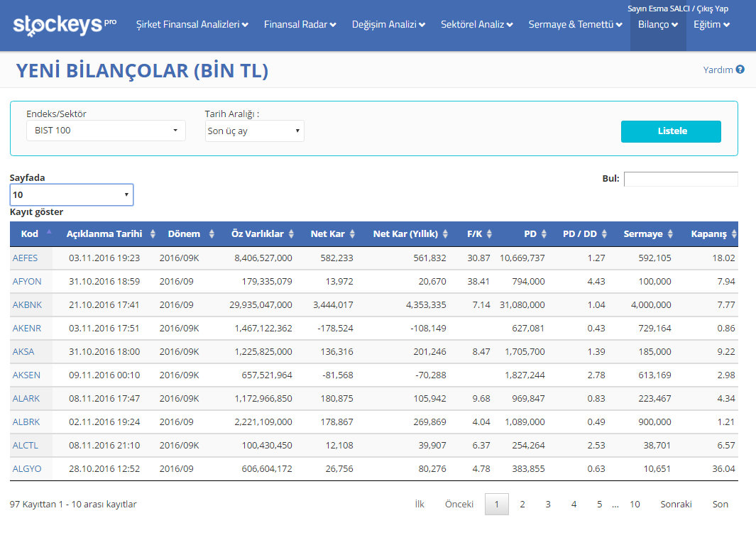756x545 pixels.
Task: Click inside the Bul search field
Action: coord(680,179)
